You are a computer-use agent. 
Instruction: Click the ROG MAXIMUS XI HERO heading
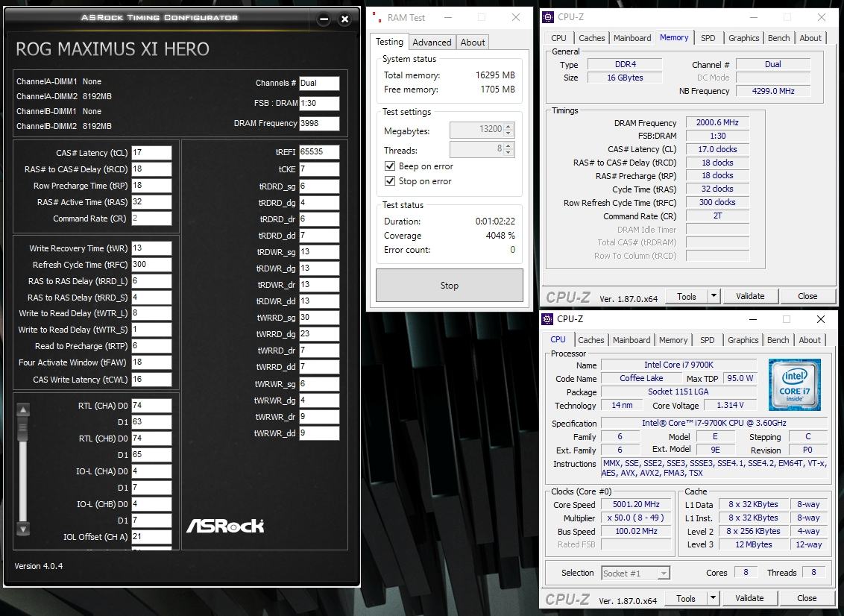(113, 49)
